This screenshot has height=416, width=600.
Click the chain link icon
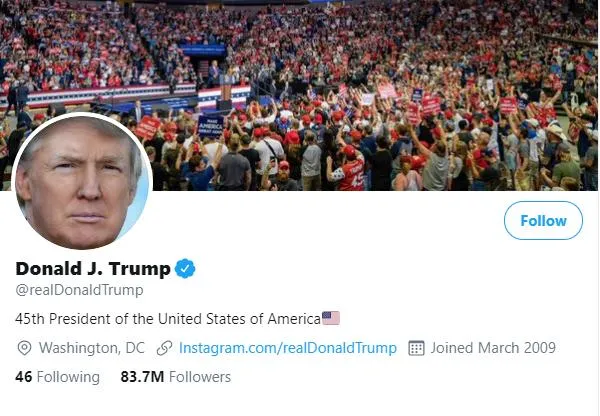click(x=165, y=348)
